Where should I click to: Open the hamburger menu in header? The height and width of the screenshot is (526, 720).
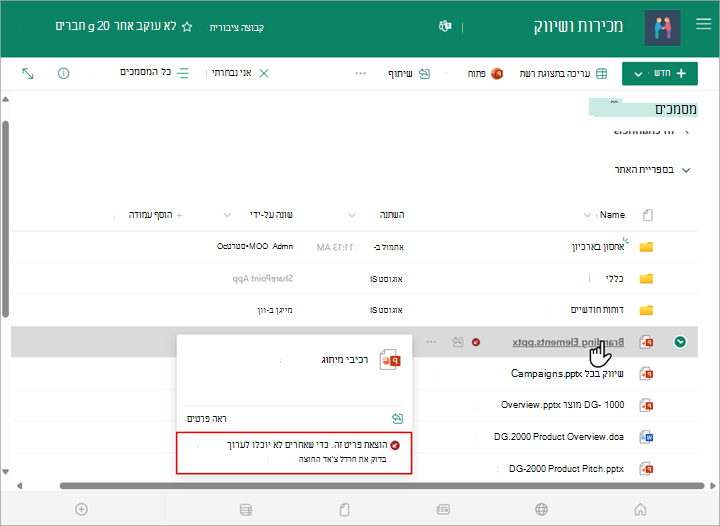pos(703,24)
